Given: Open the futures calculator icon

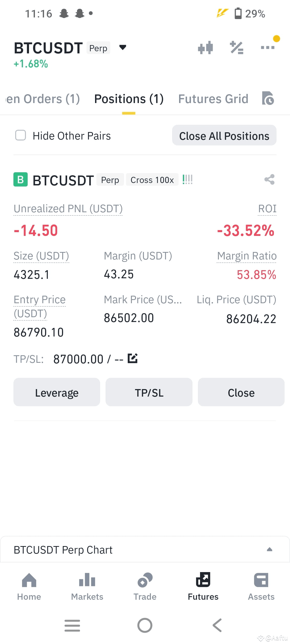Looking at the screenshot, I should pos(237,48).
